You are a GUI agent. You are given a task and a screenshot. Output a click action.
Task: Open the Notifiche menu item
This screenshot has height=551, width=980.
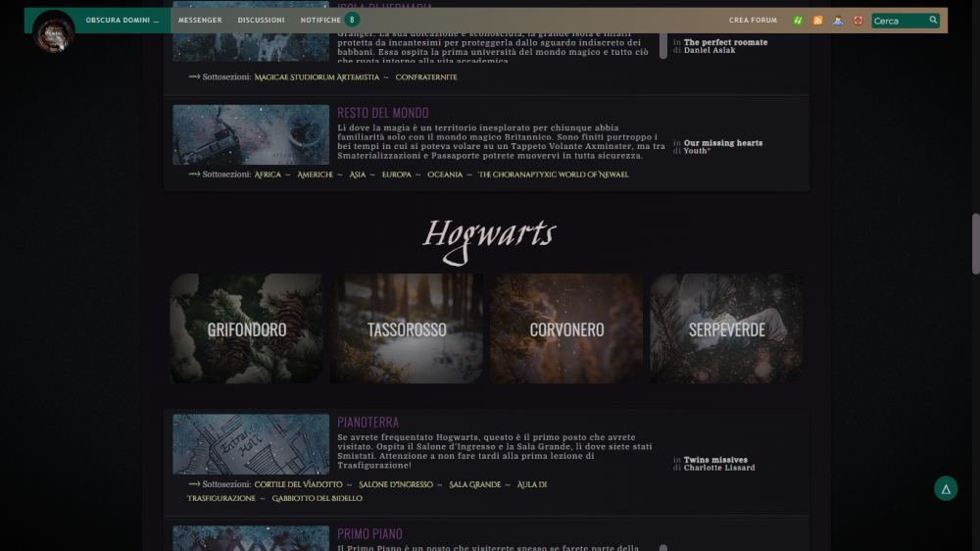tap(320, 20)
